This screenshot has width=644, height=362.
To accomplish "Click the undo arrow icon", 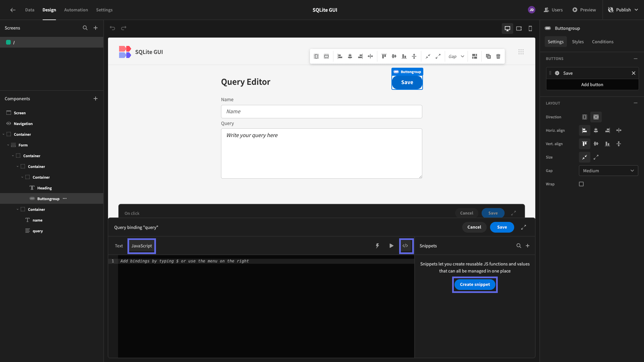I will coord(112,28).
